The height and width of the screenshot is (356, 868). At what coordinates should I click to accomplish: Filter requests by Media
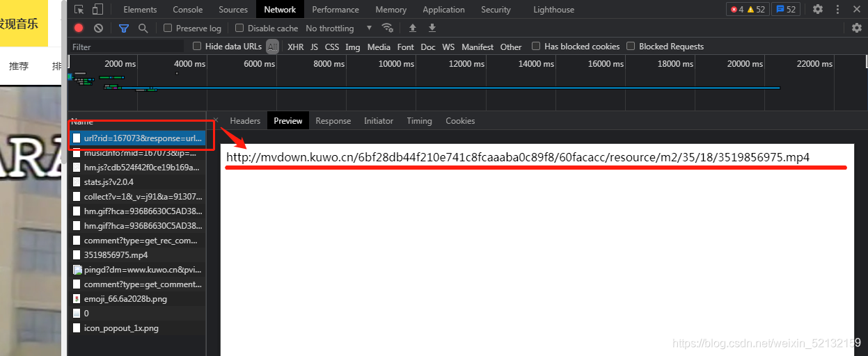click(379, 47)
